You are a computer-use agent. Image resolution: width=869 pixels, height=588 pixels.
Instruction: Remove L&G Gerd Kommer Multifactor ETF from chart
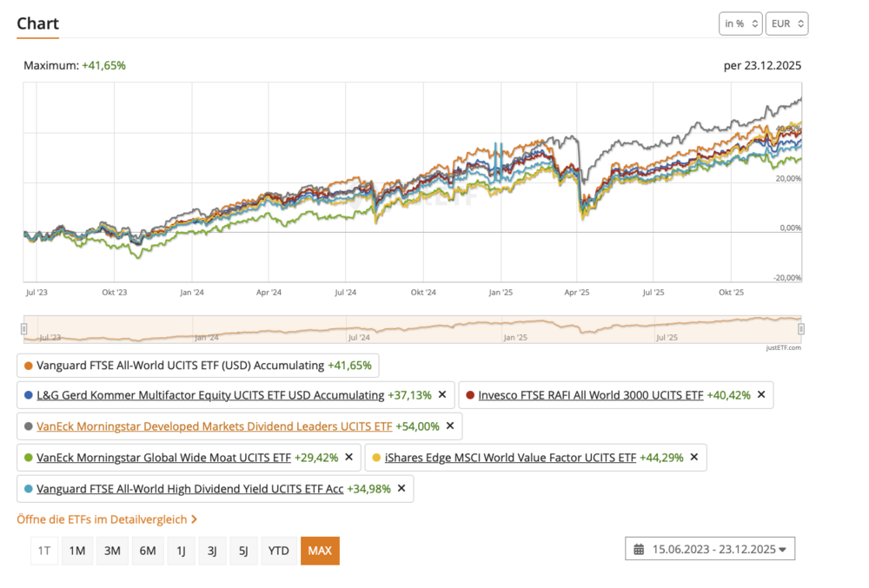(x=442, y=395)
